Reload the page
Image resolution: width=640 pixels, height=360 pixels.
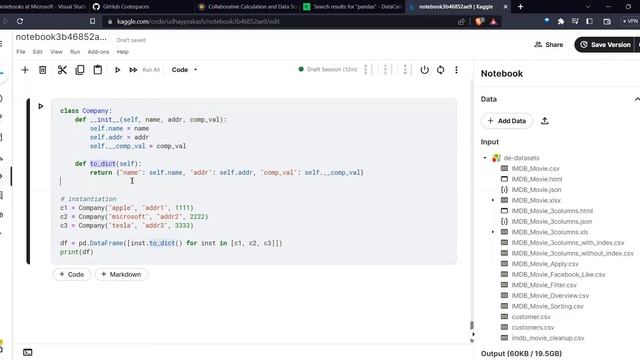20,21
